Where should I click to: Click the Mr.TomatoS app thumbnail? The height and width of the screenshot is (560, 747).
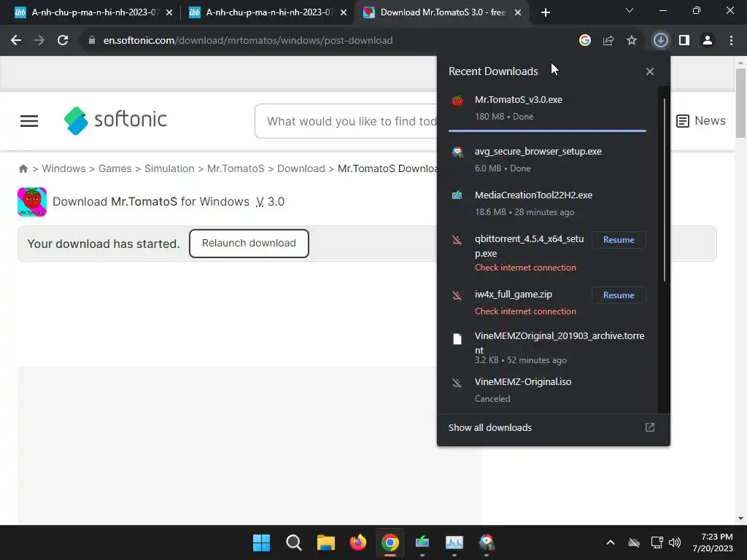click(x=32, y=202)
